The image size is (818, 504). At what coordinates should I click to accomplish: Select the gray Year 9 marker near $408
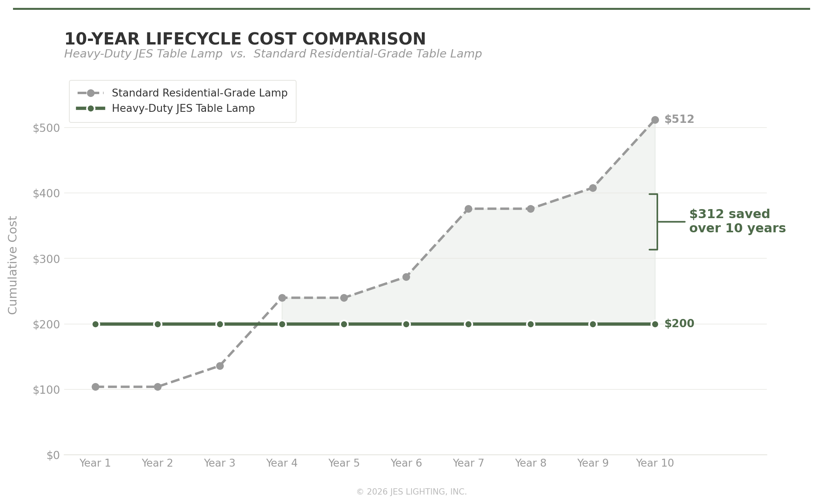592,188
